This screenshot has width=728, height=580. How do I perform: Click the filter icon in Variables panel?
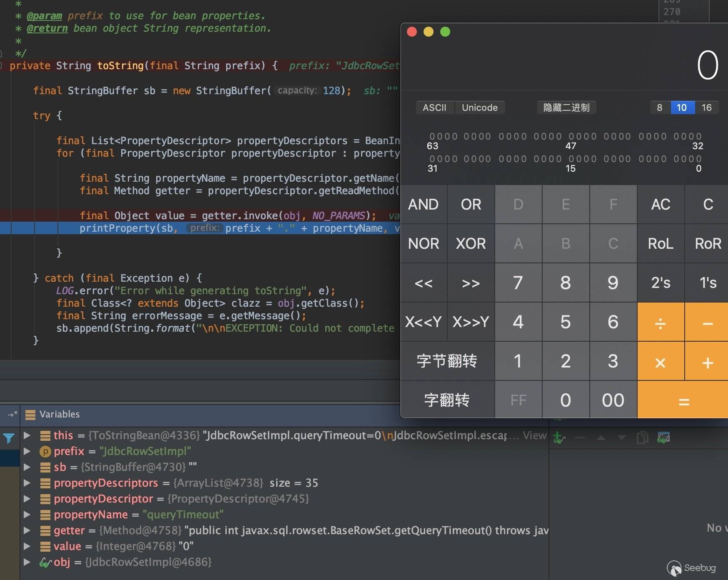(9, 438)
